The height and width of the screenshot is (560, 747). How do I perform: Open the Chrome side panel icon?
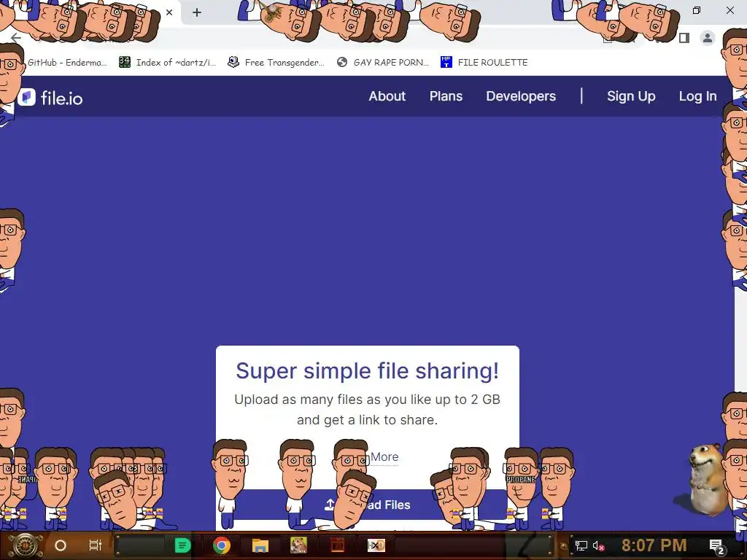point(684,38)
